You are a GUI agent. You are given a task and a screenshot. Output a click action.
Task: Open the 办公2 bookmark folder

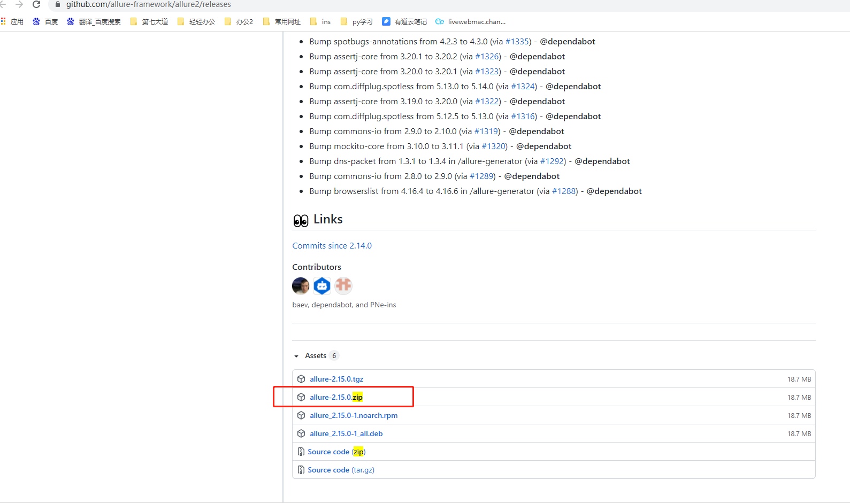click(x=239, y=21)
